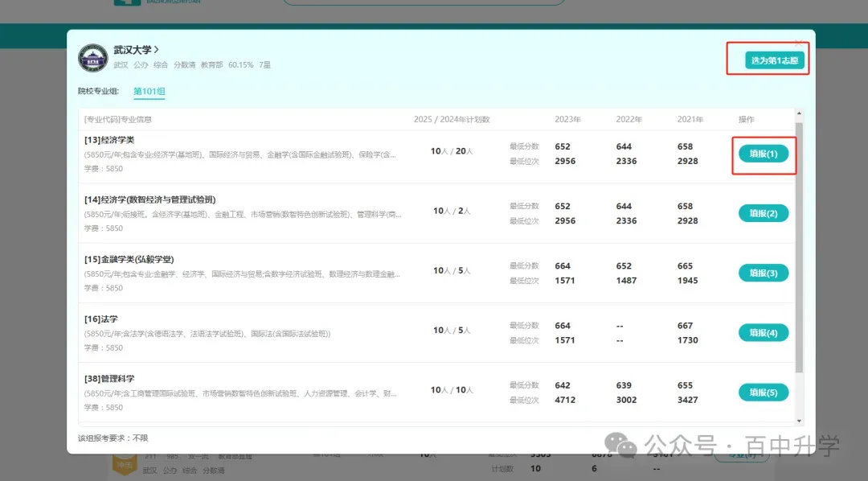This screenshot has width=868, height=481.
Task: Click the 2022 score 639 for 管理科学
Action: [624, 385]
